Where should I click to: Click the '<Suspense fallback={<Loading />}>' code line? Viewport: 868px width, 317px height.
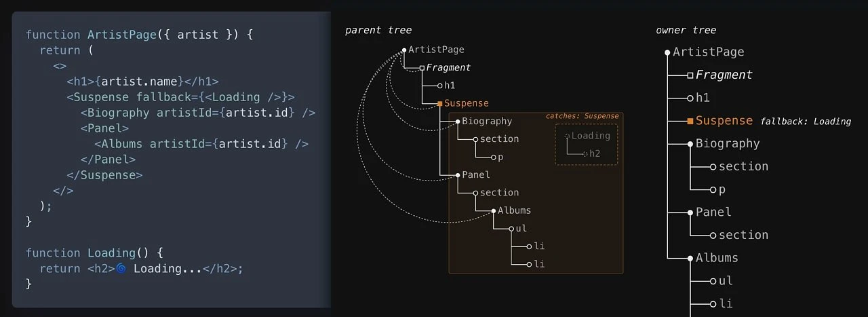pyautogui.click(x=180, y=97)
